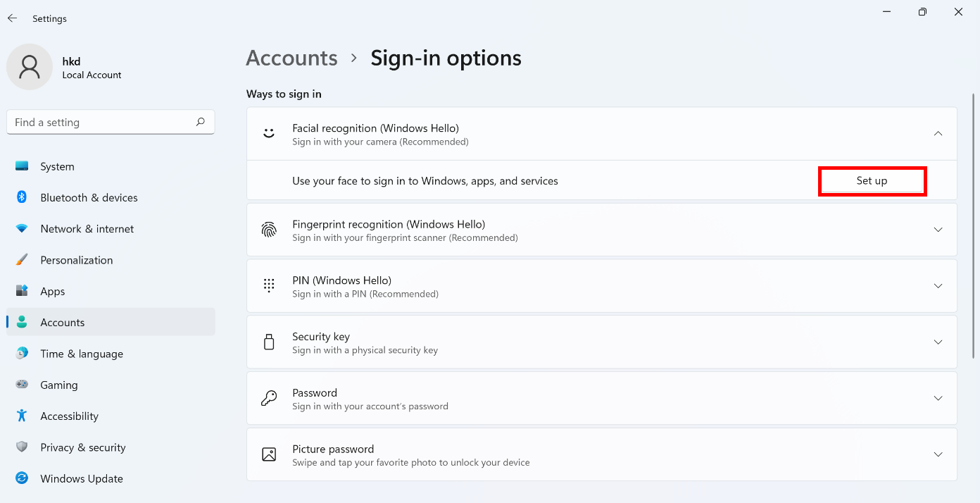Expand the PIN (Windows Hello) section

point(938,286)
